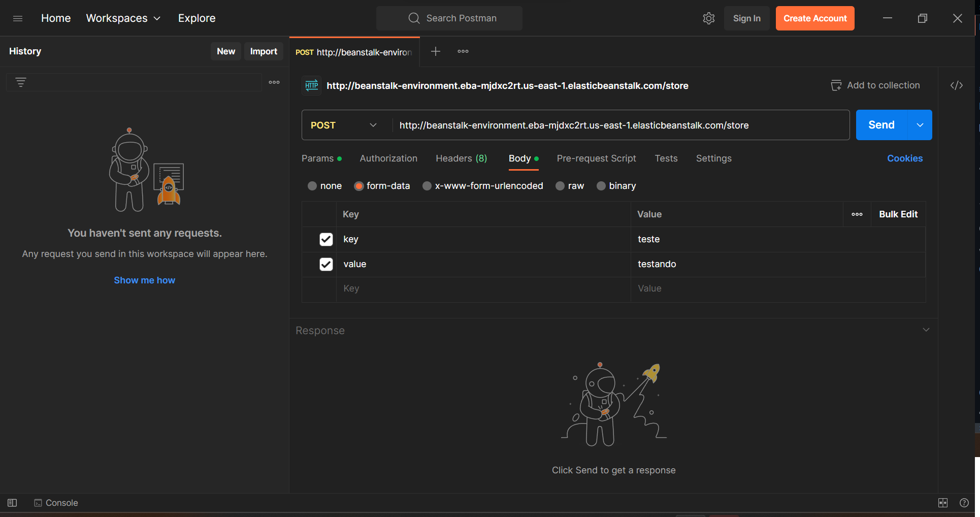This screenshot has height=517, width=980.
Task: Click the 'key' key cell
Action: 483,239
